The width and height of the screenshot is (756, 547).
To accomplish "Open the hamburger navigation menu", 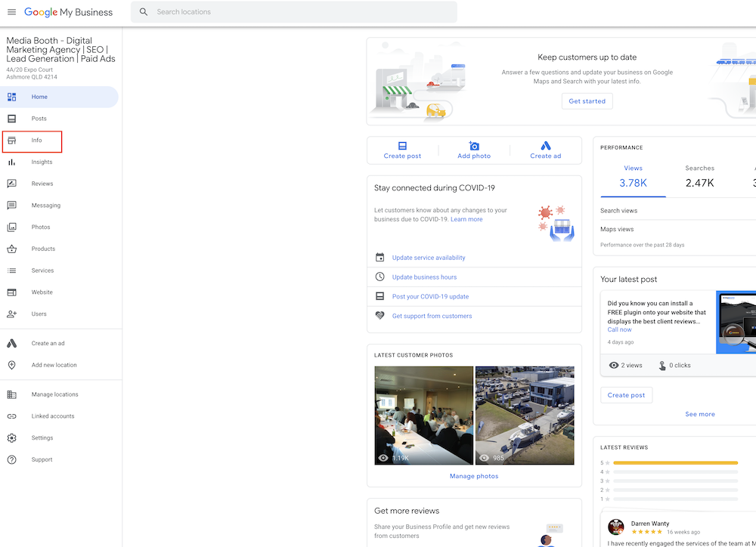I will tap(11, 11).
